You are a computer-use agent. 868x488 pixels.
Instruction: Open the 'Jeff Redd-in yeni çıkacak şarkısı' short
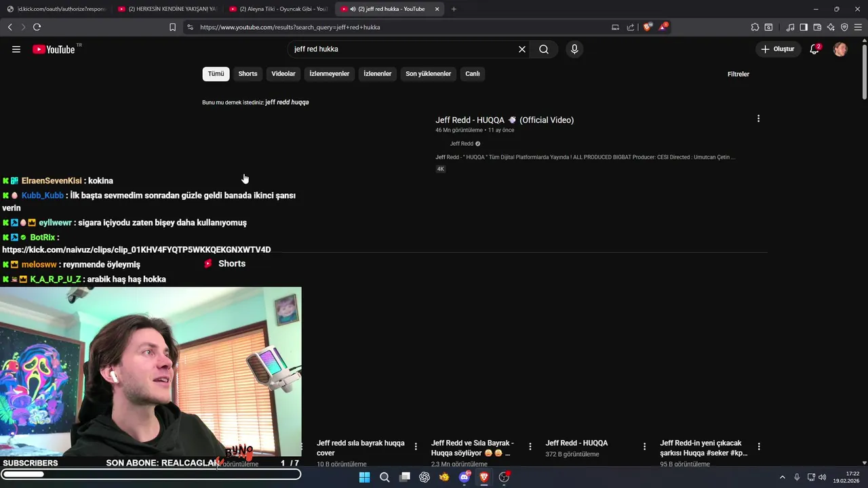[704, 448]
